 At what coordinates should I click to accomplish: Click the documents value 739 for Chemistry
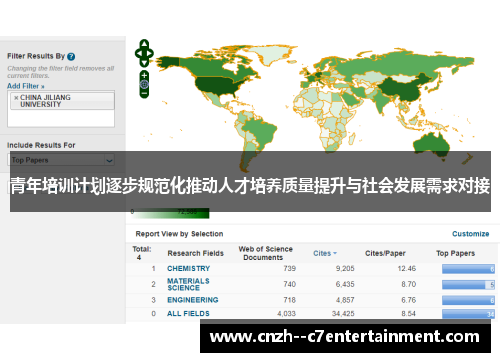(x=289, y=269)
